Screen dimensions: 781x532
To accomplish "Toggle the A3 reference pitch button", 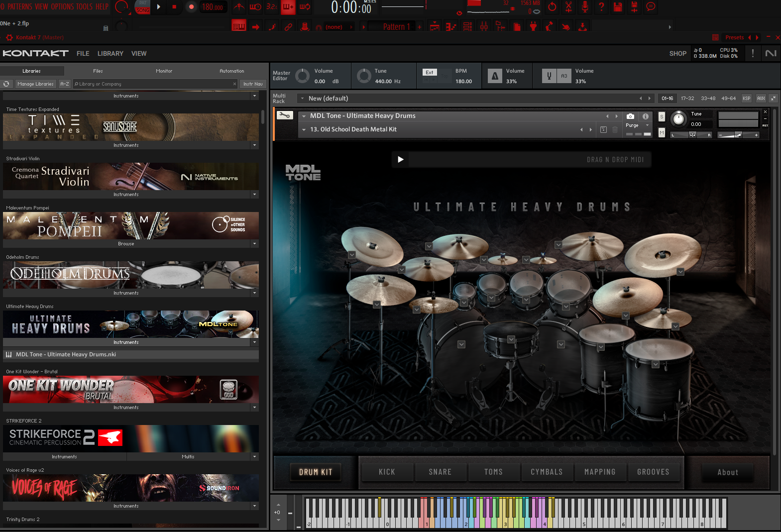I will pos(564,76).
